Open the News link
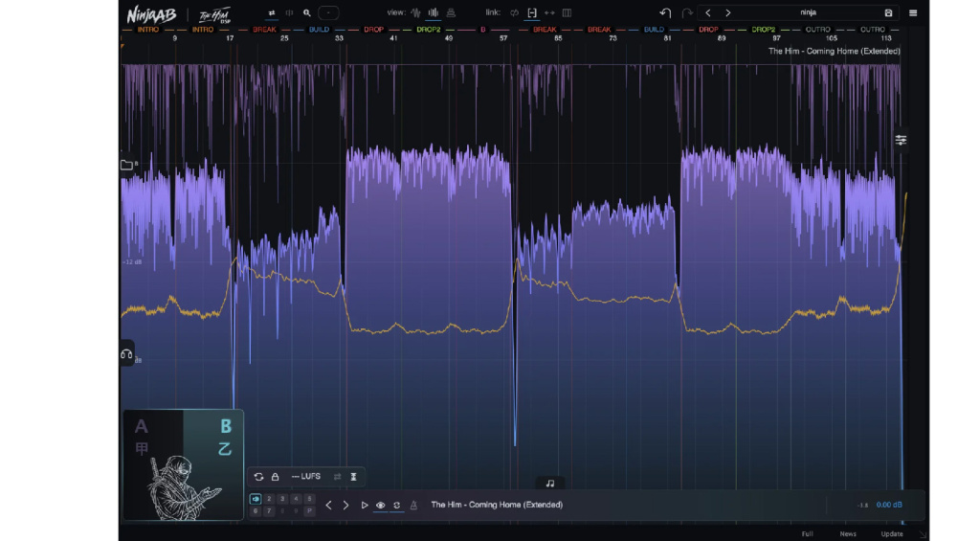The image size is (980, 541). click(x=848, y=534)
